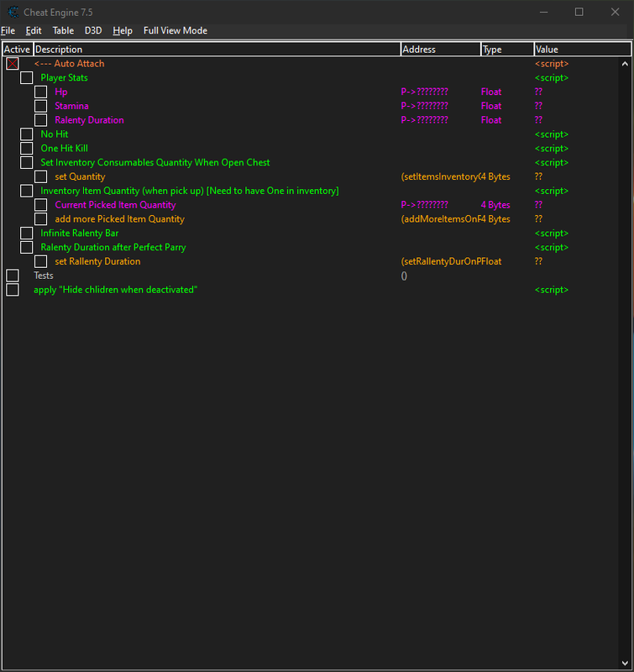Screen dimensions: 634x672
Task: Click the scrollbar down arrow
Action: tap(625, 664)
